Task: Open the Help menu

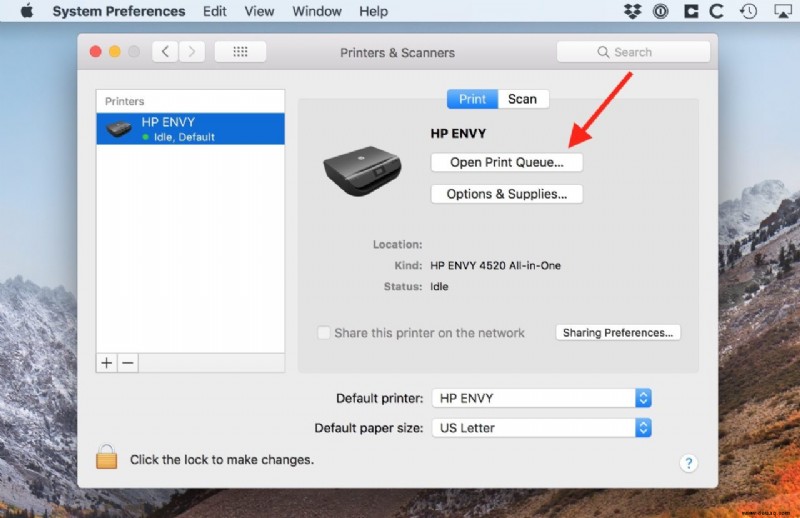Action: (373, 11)
